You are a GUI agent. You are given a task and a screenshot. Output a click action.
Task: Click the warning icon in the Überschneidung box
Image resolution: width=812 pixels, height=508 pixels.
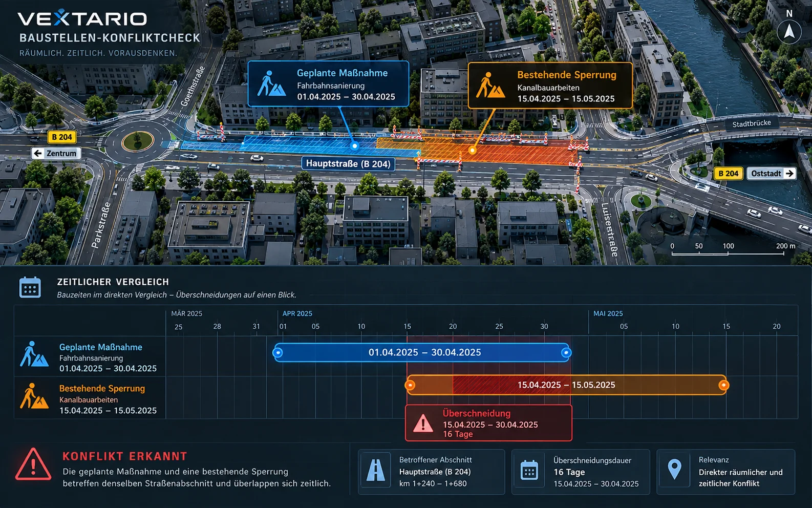(423, 424)
